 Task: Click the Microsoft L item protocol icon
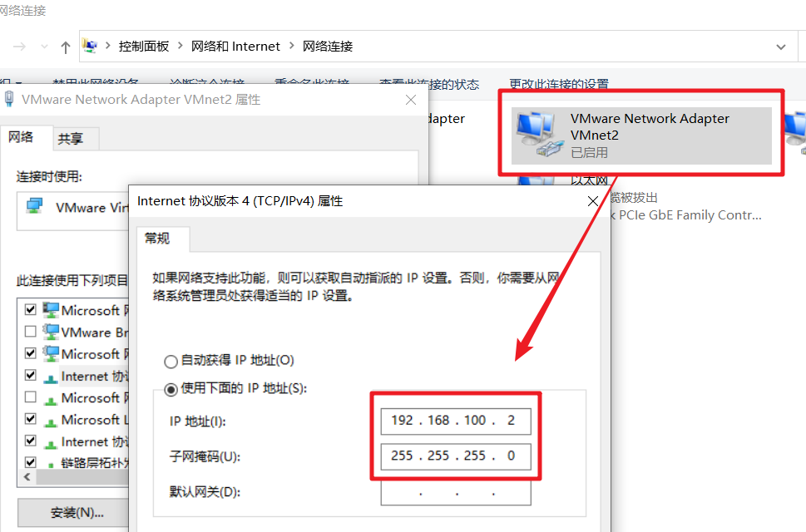coord(51,422)
